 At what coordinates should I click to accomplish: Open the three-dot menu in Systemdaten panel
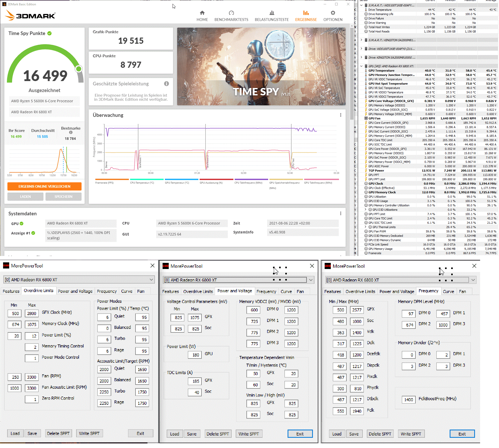click(341, 214)
